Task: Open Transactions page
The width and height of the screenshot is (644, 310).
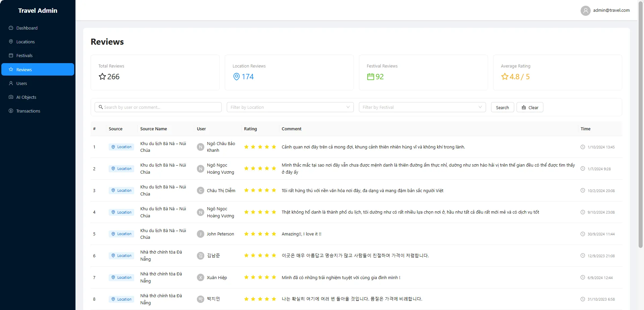Action: 38,111
